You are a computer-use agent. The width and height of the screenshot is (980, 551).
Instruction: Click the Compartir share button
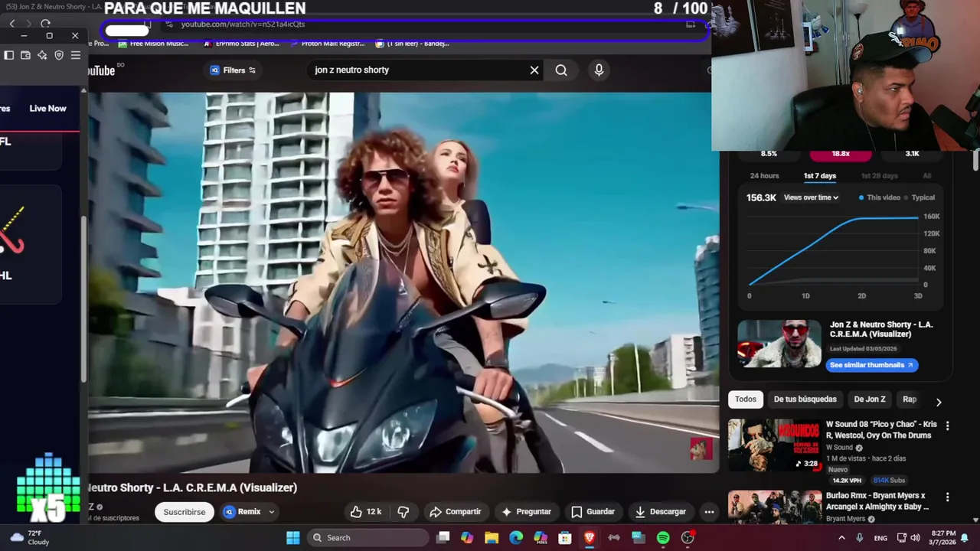point(456,512)
